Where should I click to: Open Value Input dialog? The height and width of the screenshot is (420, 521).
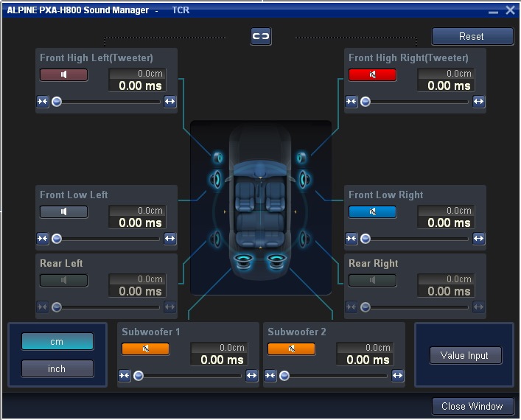[x=466, y=356]
